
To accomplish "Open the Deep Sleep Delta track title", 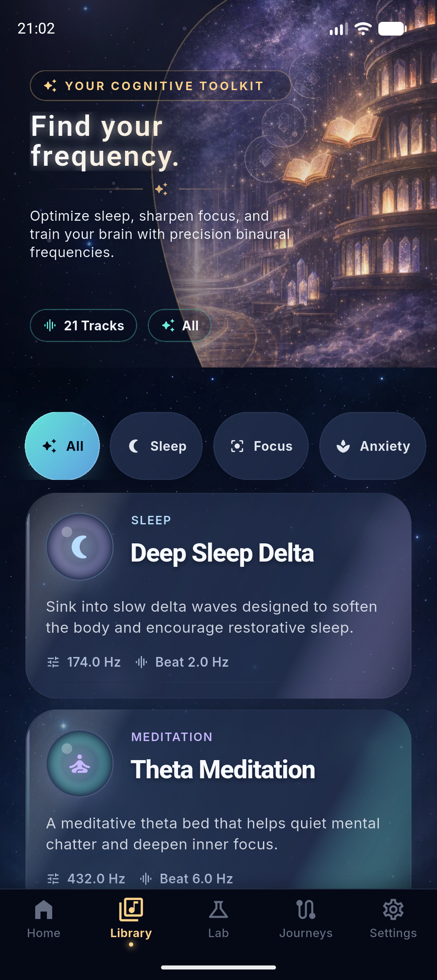I will pos(222,553).
